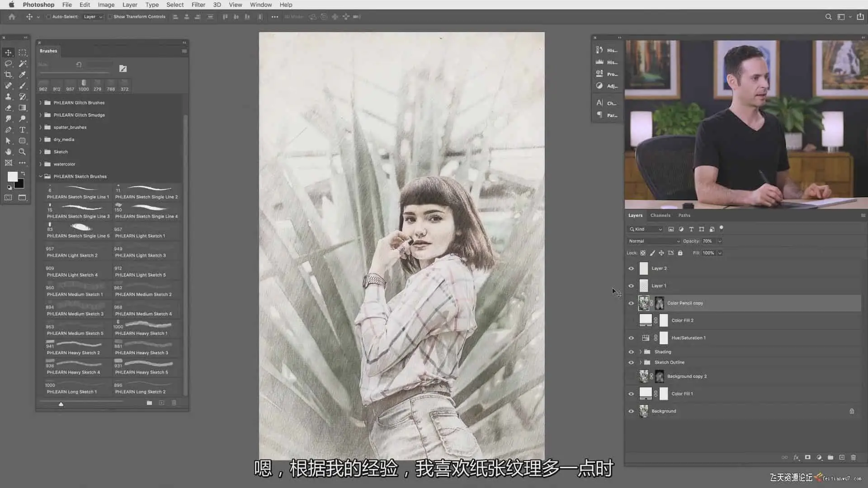The height and width of the screenshot is (488, 868).
Task: Select the Hand tool
Action: coord(8,152)
